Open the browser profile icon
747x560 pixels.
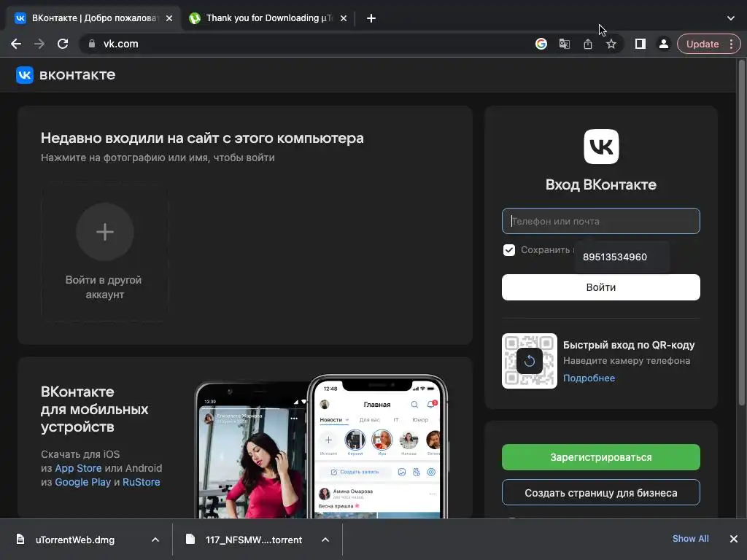(x=663, y=44)
